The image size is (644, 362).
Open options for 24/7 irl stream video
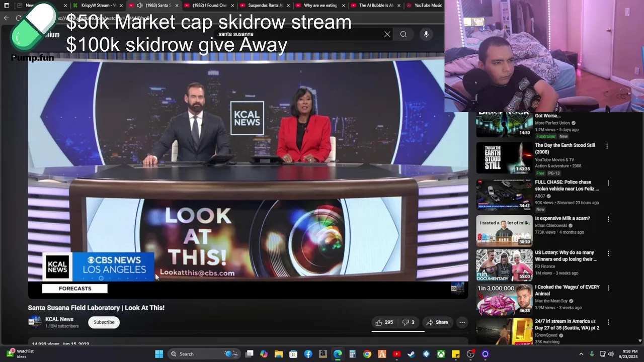click(608, 322)
